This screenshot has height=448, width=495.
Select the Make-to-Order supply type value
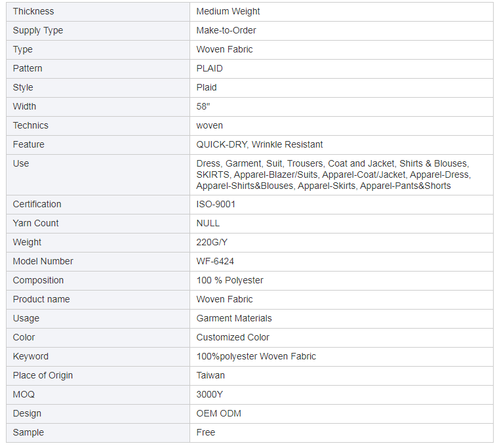point(226,31)
